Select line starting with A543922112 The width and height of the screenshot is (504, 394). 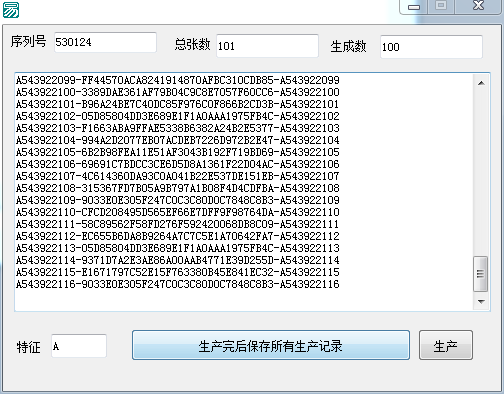click(178, 236)
